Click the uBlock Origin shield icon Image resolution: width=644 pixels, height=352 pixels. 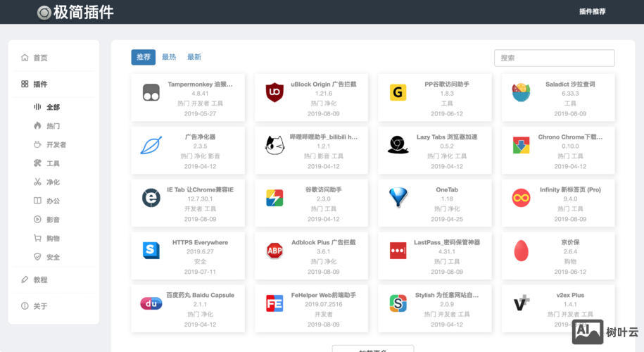[274, 92]
